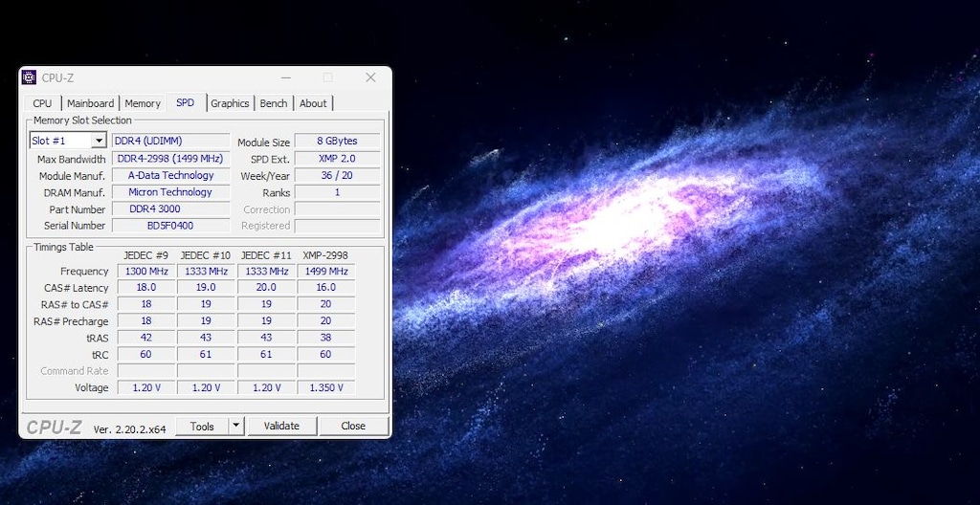Click the XMP RAS# to CAS# value 20
The image size is (980, 505).
pyautogui.click(x=326, y=304)
